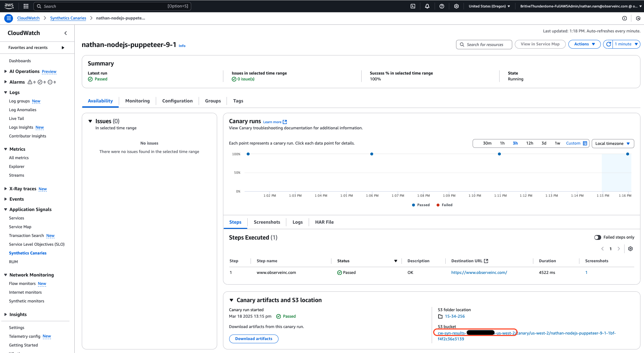Toggle the Failed series in chart legend
The height and width of the screenshot is (353, 644).
444,205
